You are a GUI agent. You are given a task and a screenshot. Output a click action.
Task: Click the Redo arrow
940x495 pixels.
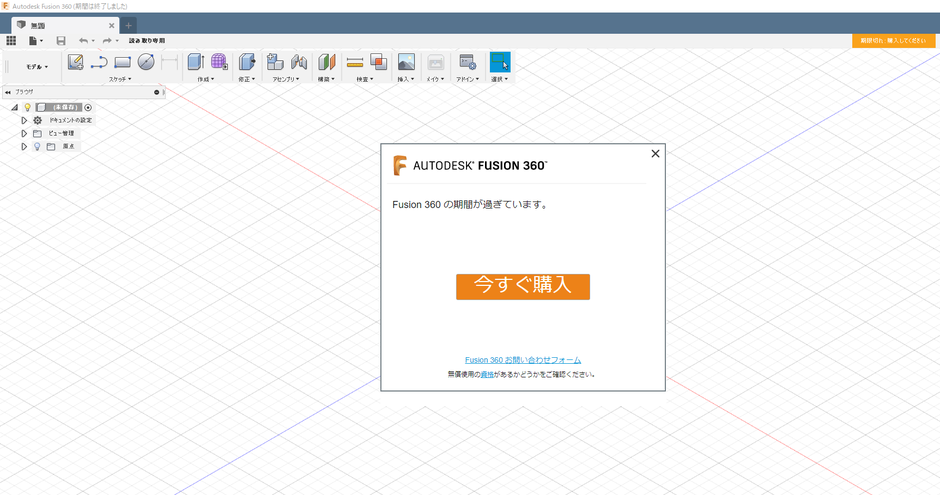(107, 41)
